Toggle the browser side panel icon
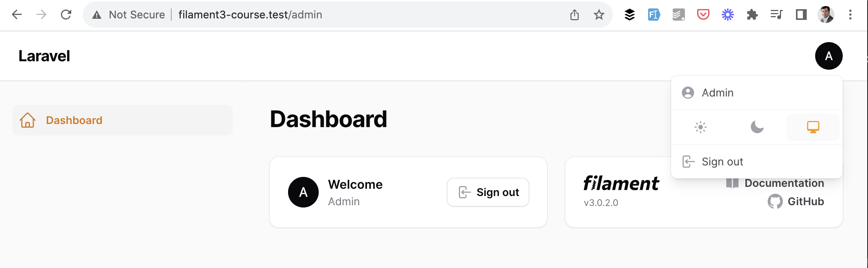 pyautogui.click(x=801, y=15)
